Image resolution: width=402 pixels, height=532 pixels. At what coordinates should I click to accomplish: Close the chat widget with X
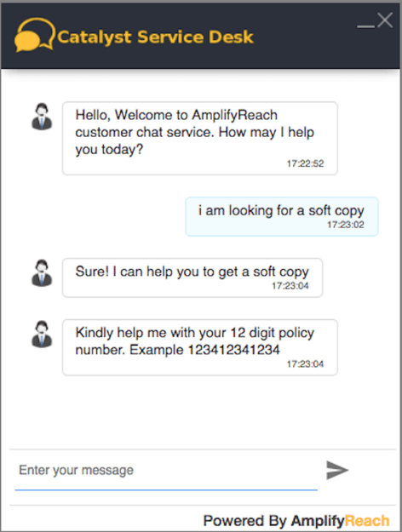tap(385, 20)
